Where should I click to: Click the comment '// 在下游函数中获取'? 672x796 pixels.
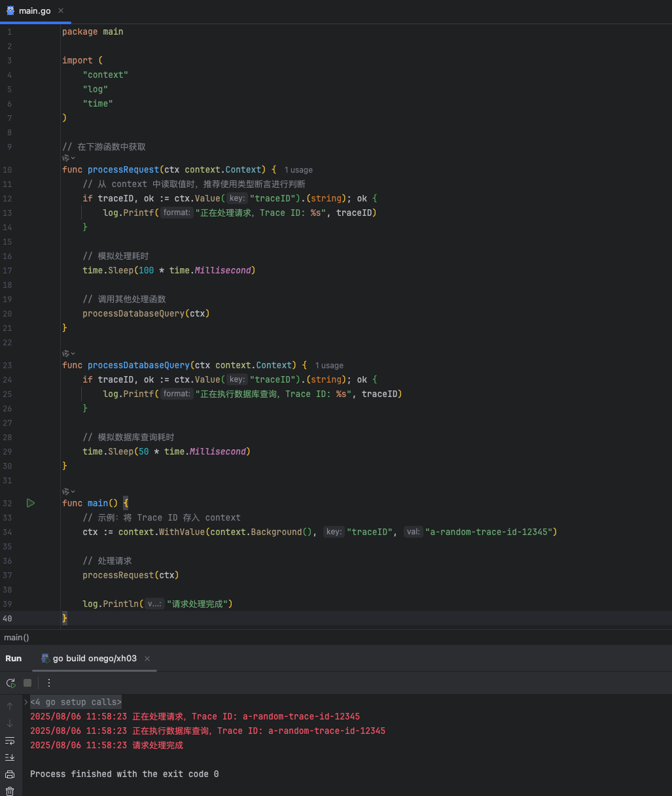pyautogui.click(x=104, y=147)
